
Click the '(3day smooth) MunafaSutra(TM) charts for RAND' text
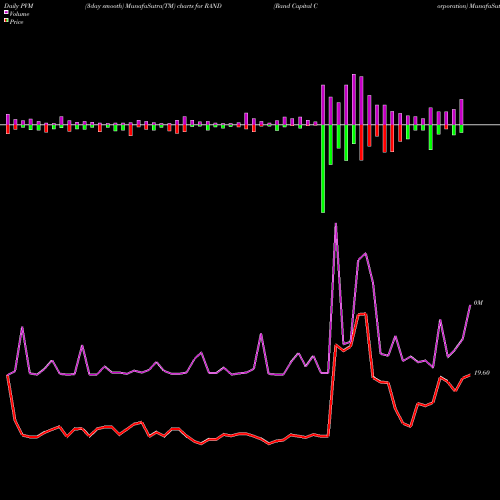(153, 6)
